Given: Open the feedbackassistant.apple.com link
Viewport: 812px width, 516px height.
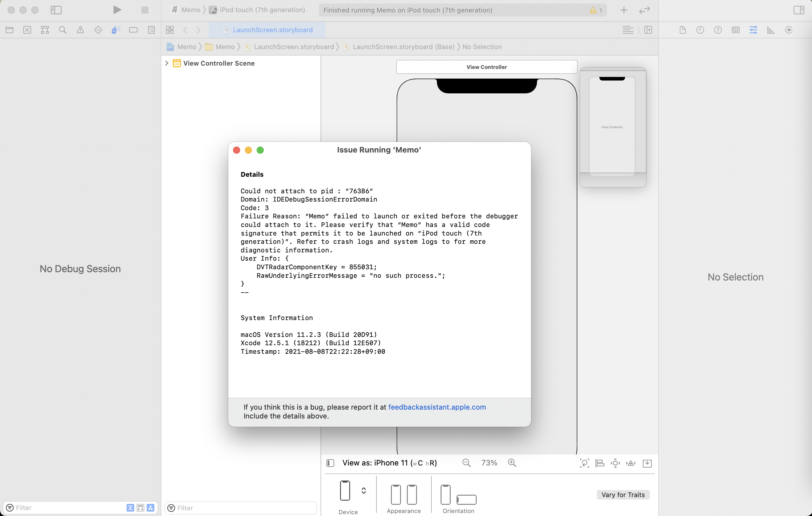Looking at the screenshot, I should (437, 407).
